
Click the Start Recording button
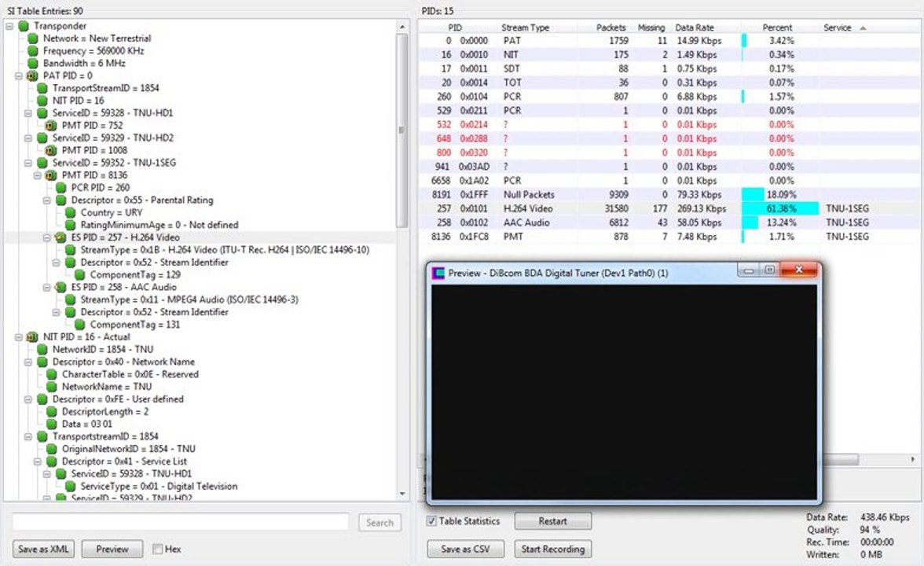click(x=553, y=549)
